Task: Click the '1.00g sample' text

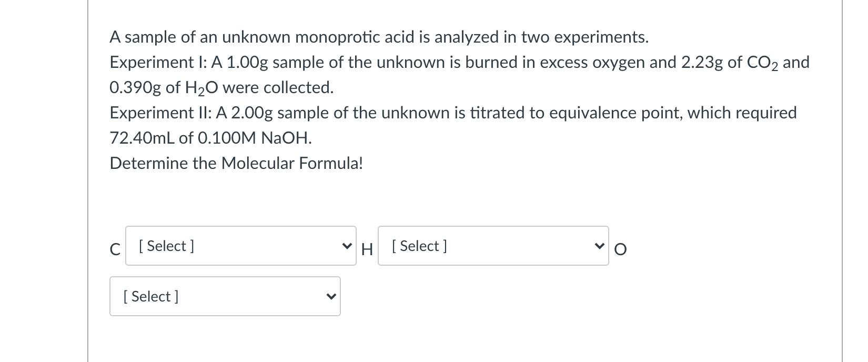Action: (269, 63)
